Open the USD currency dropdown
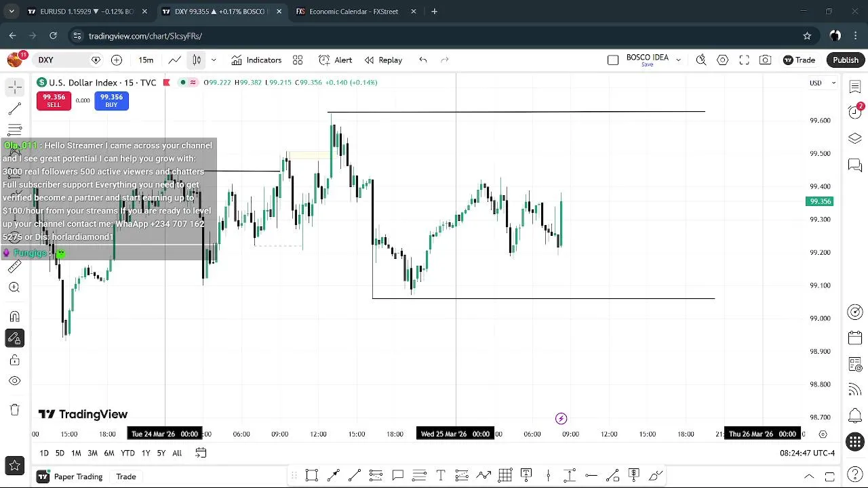 click(x=823, y=83)
